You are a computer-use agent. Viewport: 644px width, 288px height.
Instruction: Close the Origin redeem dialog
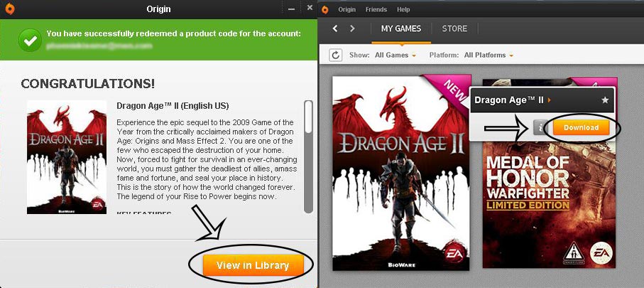point(310,8)
